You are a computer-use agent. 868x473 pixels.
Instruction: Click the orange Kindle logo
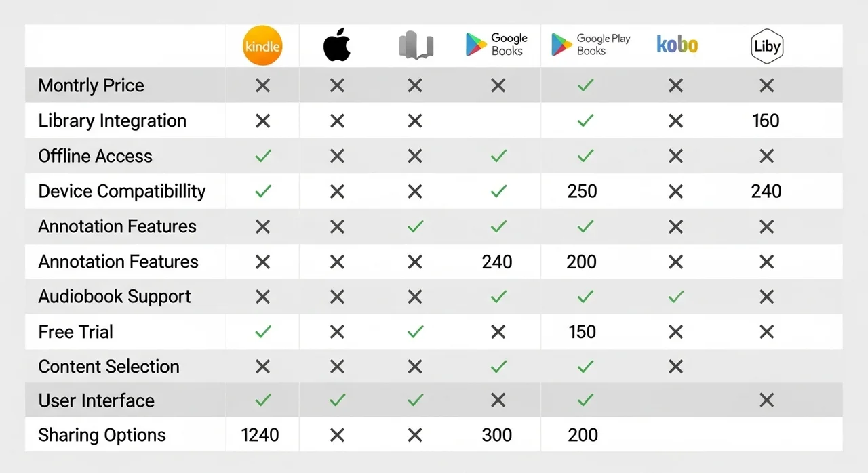[x=262, y=46]
